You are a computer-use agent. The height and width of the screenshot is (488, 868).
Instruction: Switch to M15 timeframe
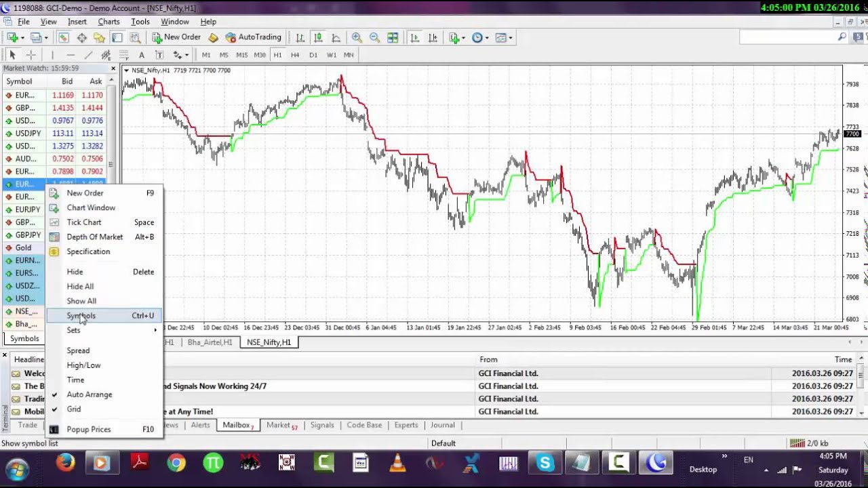(x=242, y=55)
